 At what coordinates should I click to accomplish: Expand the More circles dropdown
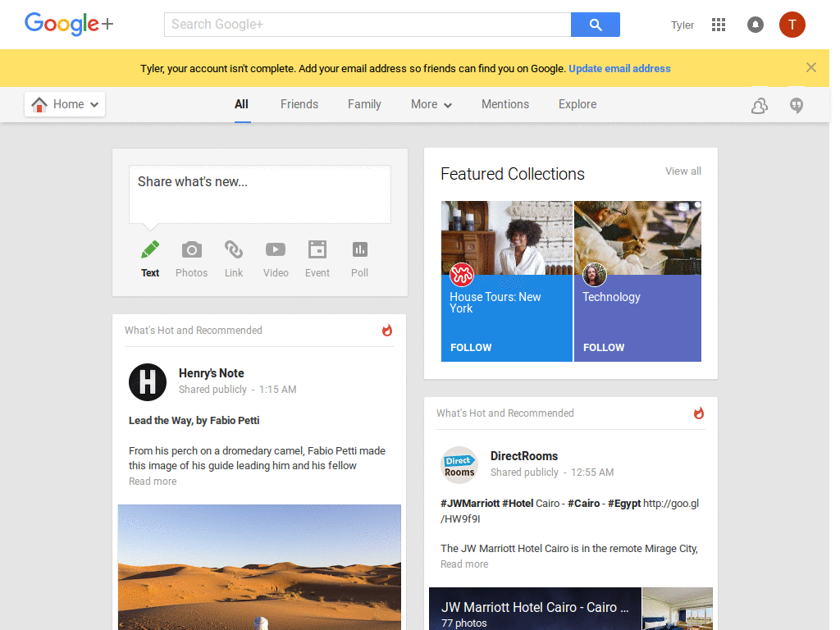[x=431, y=104]
